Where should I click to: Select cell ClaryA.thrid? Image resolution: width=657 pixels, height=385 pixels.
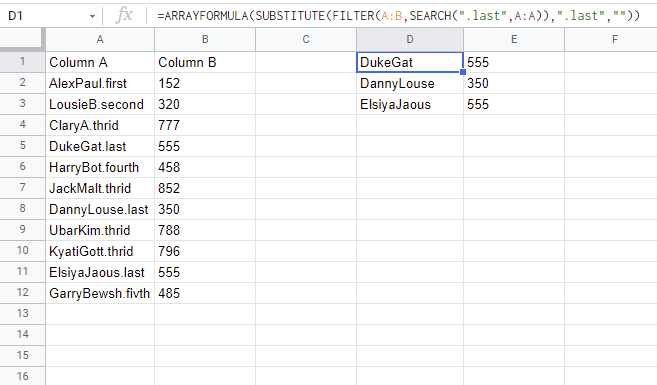tap(100, 125)
